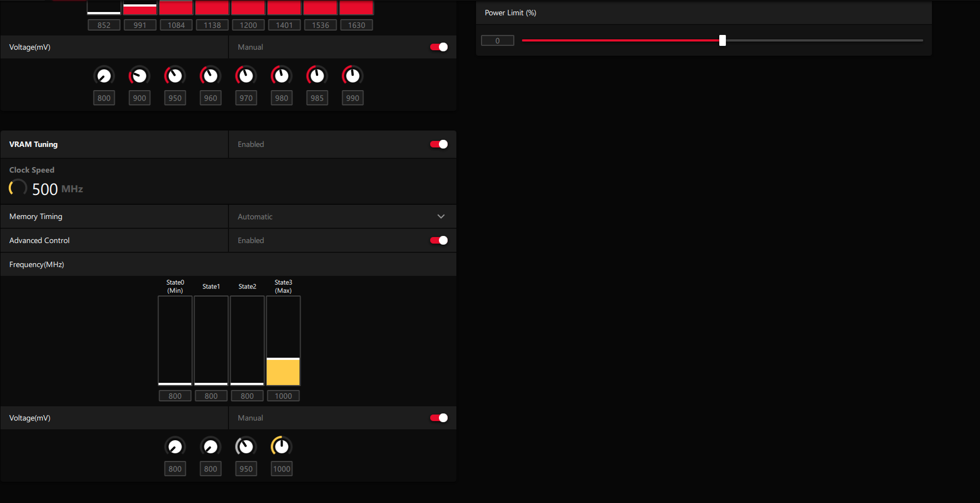Viewport: 980px width, 503px height.
Task: Click the VRAM voltage knob set to 950
Action: pos(246,447)
